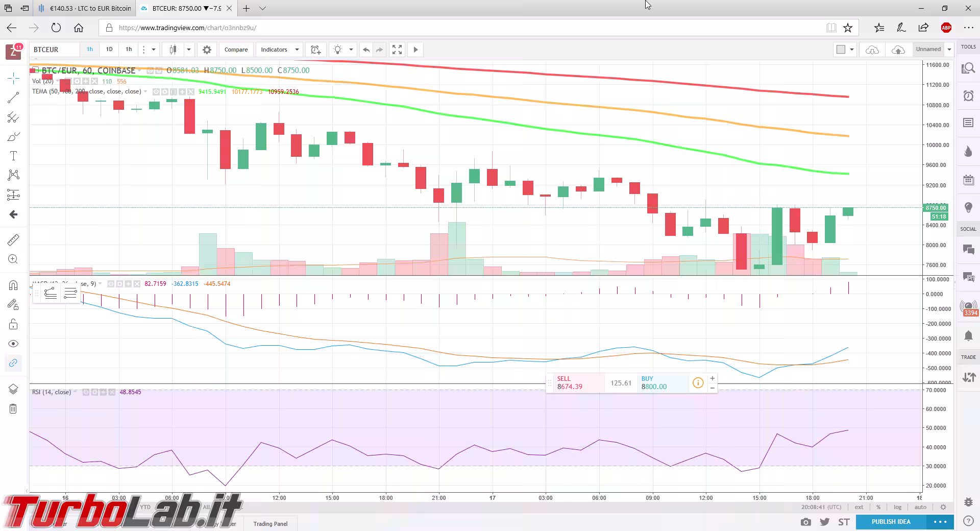Select the highlighted 1h interval
This screenshot has width=980, height=531.
click(90, 50)
